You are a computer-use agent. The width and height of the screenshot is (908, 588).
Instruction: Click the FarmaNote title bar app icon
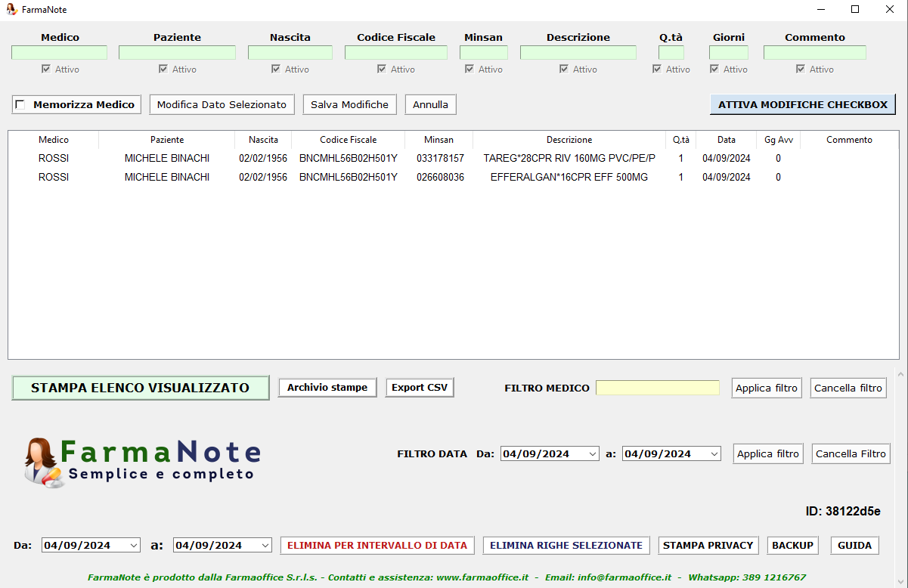coord(11,10)
